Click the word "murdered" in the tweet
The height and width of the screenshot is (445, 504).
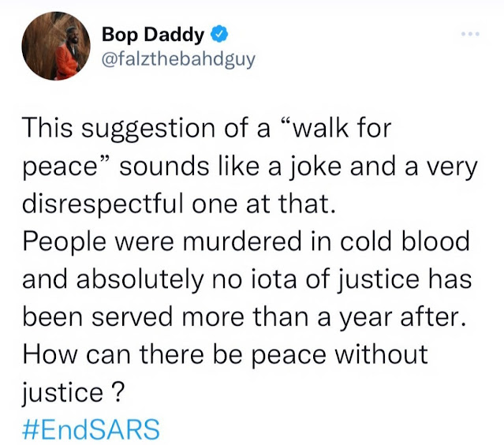click(x=242, y=241)
